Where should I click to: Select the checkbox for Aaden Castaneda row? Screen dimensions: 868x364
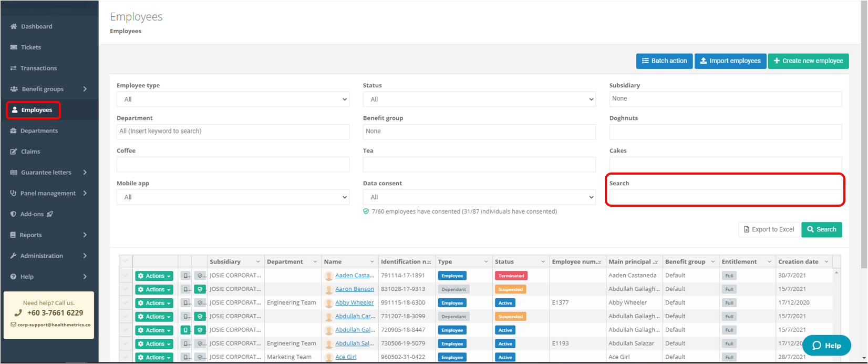(126, 276)
